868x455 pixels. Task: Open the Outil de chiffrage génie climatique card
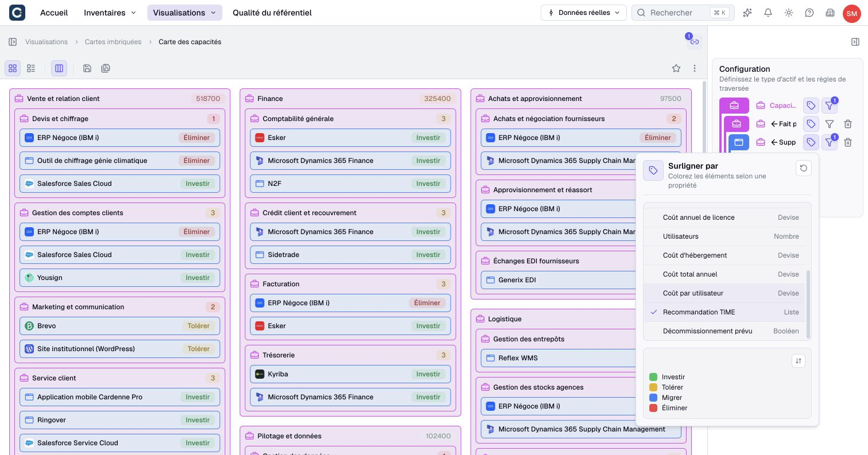click(x=120, y=161)
